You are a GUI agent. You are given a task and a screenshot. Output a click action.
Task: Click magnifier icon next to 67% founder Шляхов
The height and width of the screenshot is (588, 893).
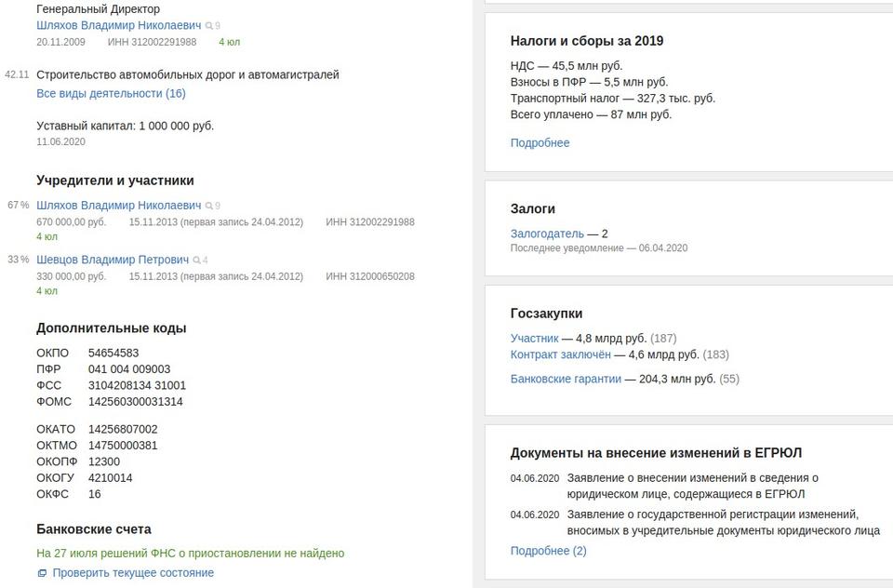(209, 206)
